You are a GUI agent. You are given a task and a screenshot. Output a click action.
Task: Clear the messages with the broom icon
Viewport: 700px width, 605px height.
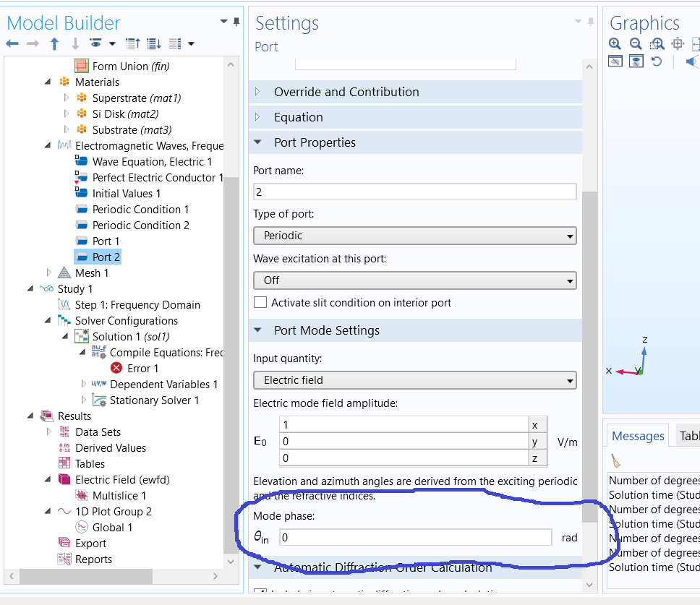(616, 460)
